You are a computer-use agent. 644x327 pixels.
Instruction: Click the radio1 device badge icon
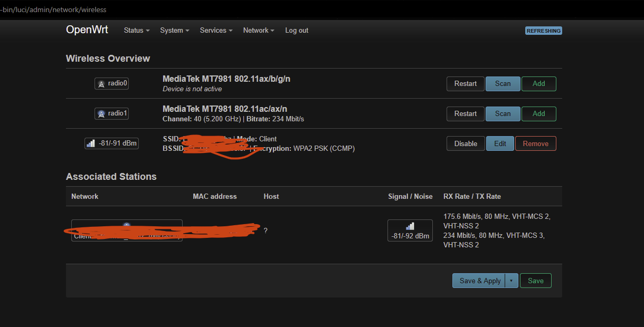[111, 113]
